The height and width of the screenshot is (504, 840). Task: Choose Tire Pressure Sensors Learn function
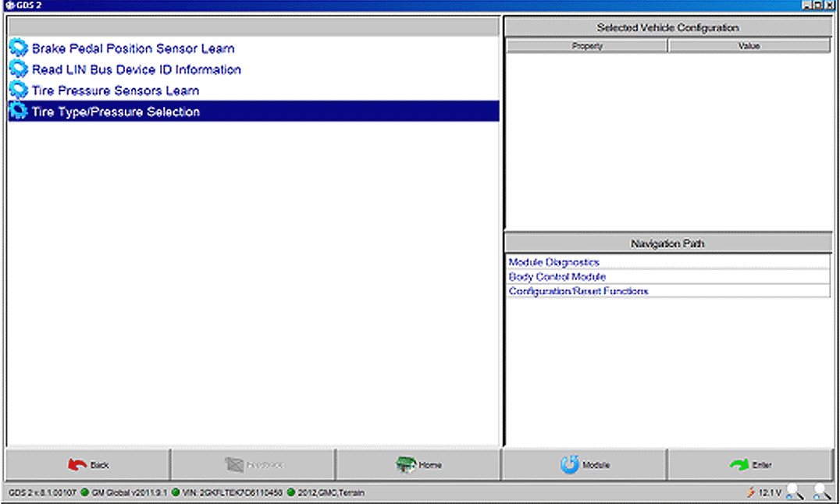[115, 91]
